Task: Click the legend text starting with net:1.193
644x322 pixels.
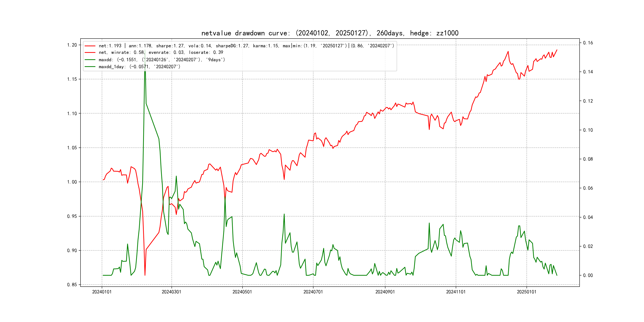Action: pyautogui.click(x=246, y=46)
